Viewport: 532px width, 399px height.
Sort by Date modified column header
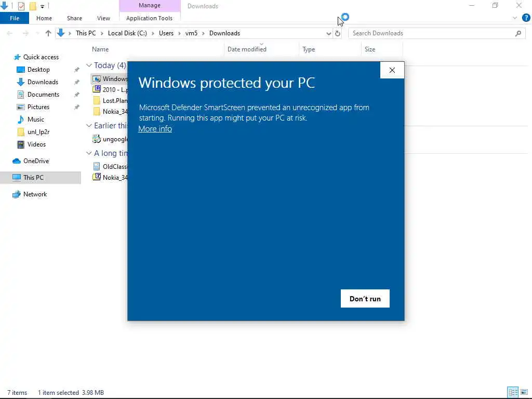tap(247, 49)
